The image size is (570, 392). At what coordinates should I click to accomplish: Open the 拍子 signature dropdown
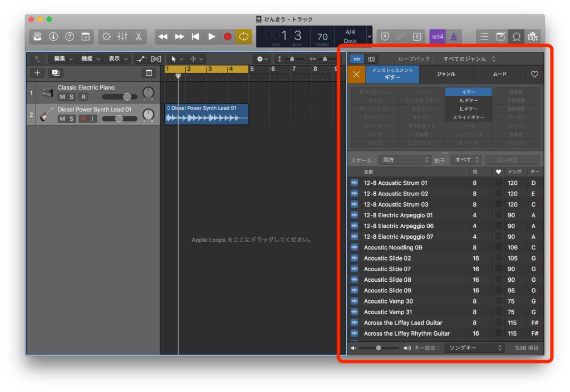click(x=466, y=160)
